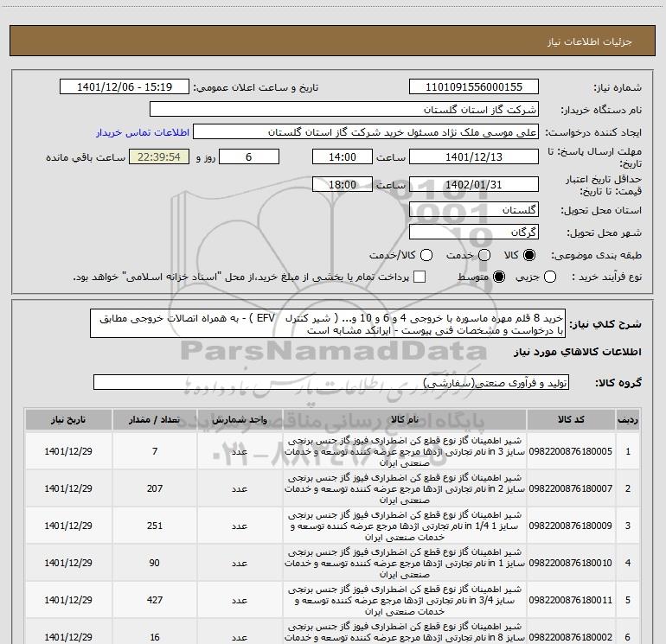Click the 1 1/4 in valve name in row 3
Image resolution: width=666 pixels, height=644 pixels.
tap(405, 526)
